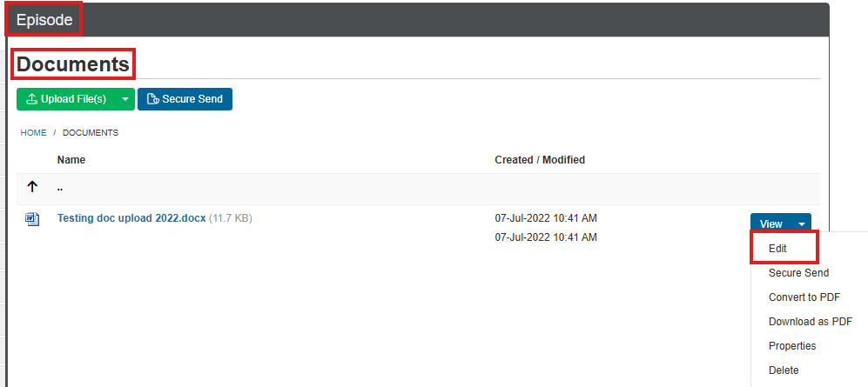Click the blue Secure Send button

(x=185, y=99)
